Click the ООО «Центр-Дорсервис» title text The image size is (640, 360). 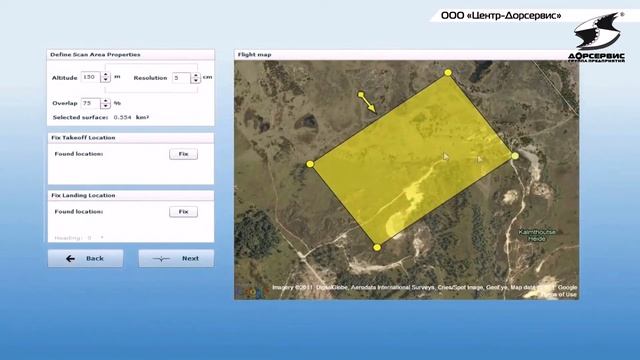coord(501,16)
